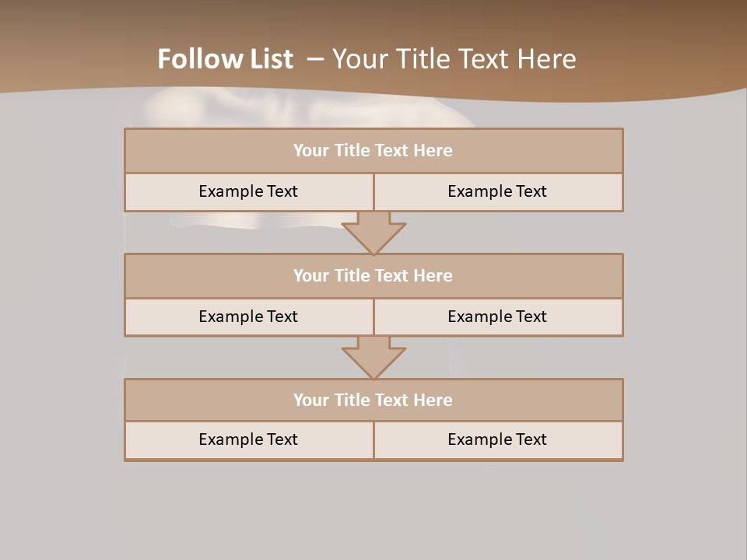Select the second down arrow above the bottom block
This screenshot has width=747, height=560.
[373, 358]
